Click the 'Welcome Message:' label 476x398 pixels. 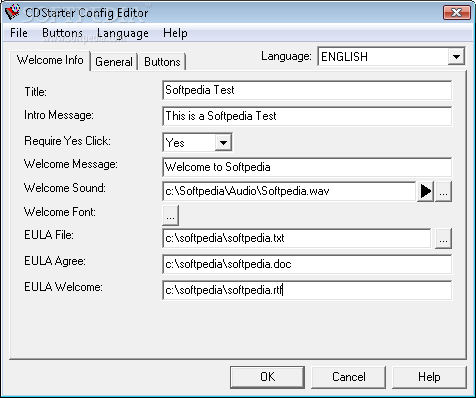click(x=71, y=164)
